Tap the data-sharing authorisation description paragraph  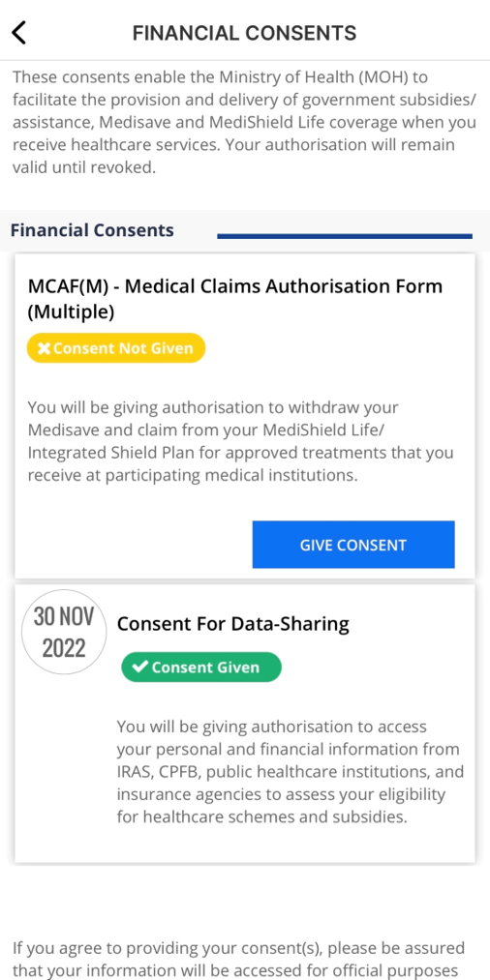(x=291, y=772)
